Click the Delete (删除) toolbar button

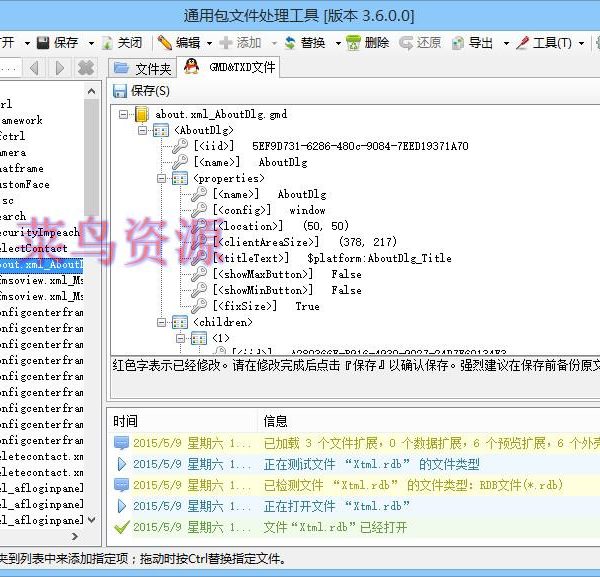pyautogui.click(x=367, y=43)
